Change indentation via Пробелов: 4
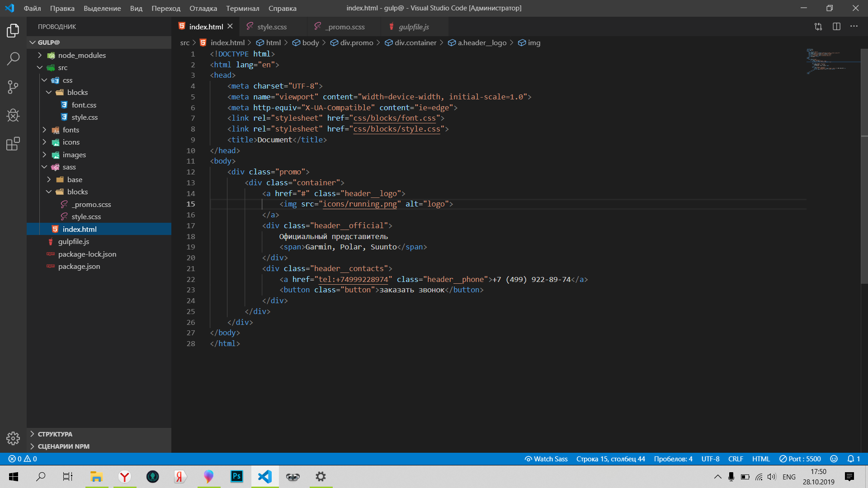 tap(673, 459)
